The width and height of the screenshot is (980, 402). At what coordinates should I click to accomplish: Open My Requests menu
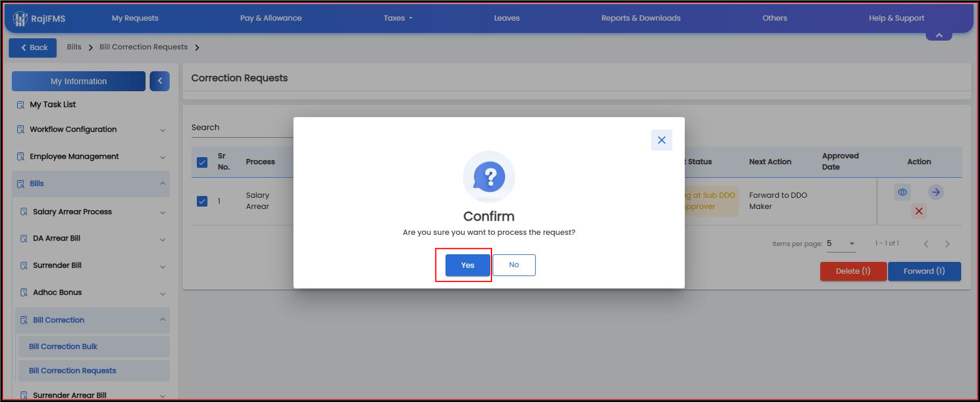[135, 18]
